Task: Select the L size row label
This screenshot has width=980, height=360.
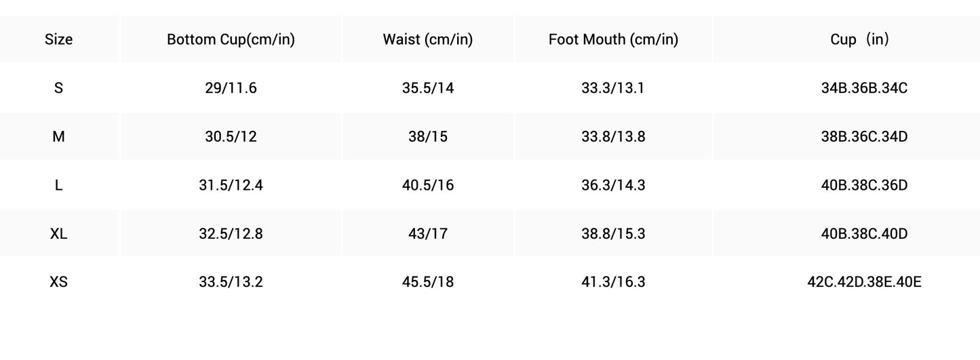Action: (58, 185)
